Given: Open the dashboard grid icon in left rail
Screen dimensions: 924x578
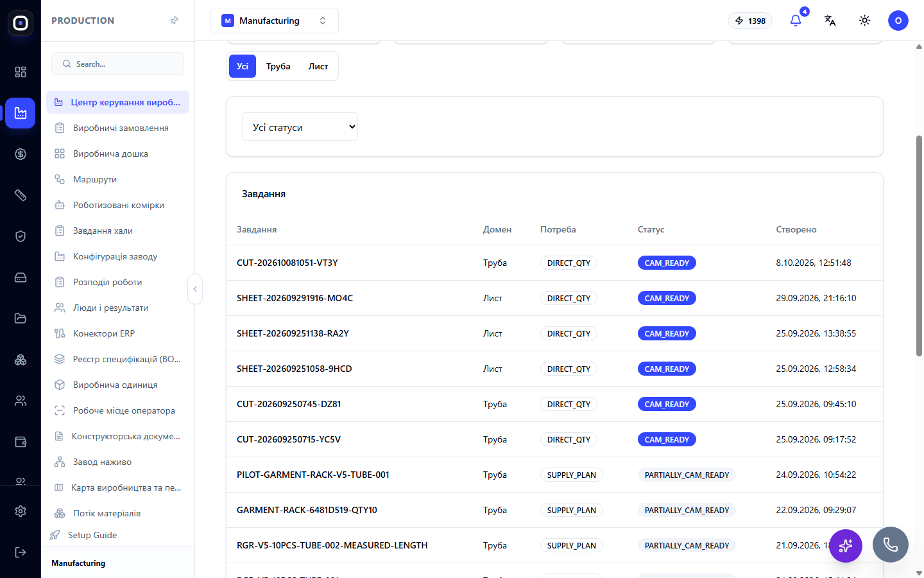Looking at the screenshot, I should coord(21,72).
